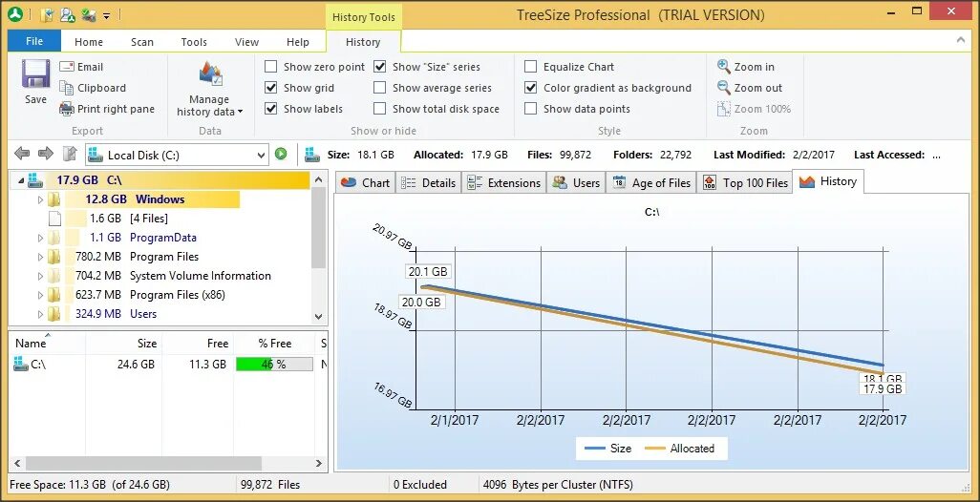
Task: Expand the ProgramData folder node
Action: coord(40,238)
